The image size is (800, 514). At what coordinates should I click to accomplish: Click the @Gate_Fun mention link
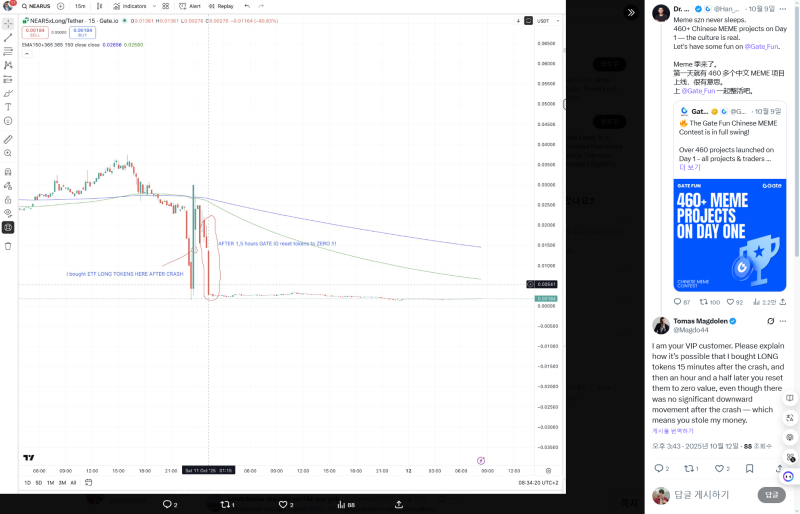coord(761,46)
